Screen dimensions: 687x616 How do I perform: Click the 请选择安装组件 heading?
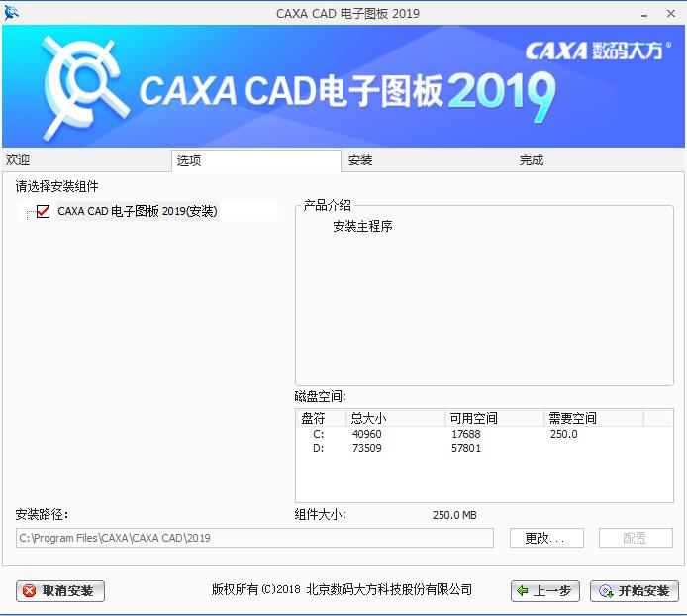pyautogui.click(x=57, y=186)
